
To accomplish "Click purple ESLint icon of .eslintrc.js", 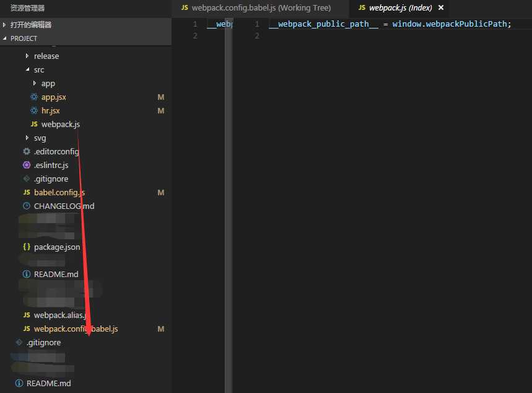I will [x=27, y=165].
